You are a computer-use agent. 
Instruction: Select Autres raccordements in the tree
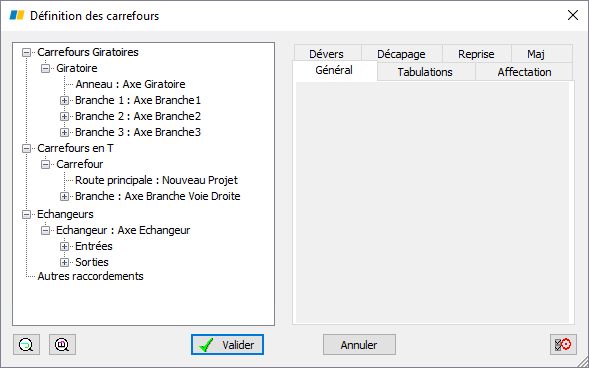91,276
